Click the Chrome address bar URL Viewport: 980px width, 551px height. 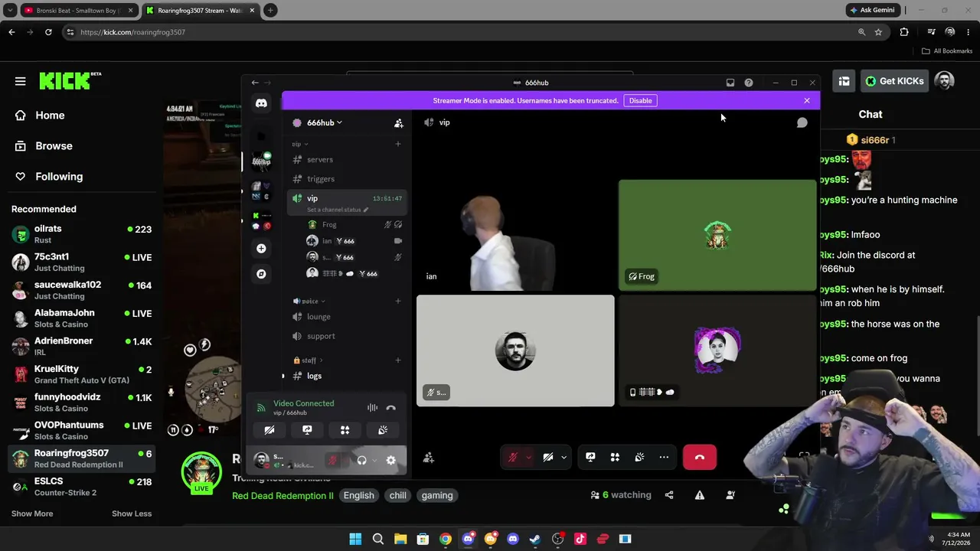click(x=132, y=32)
